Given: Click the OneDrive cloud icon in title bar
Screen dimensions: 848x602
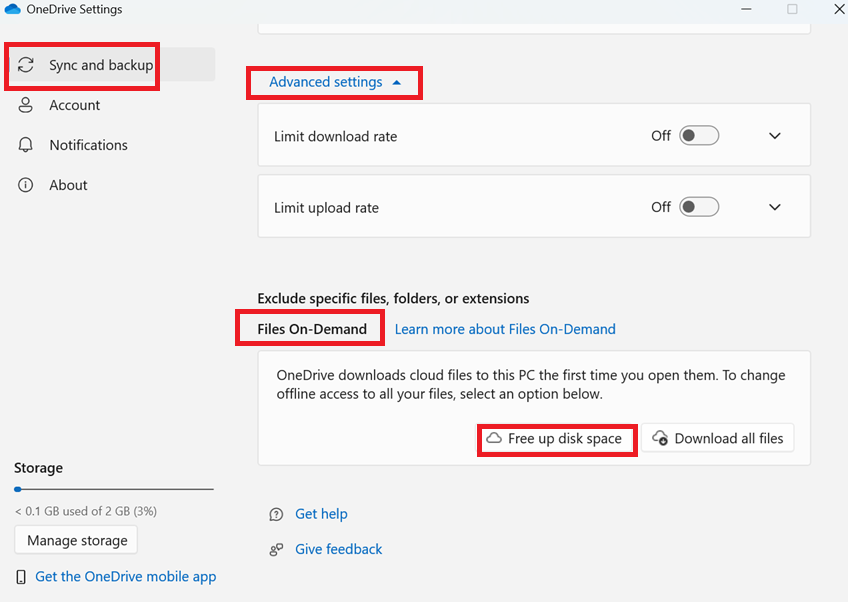Looking at the screenshot, I should (12, 9).
